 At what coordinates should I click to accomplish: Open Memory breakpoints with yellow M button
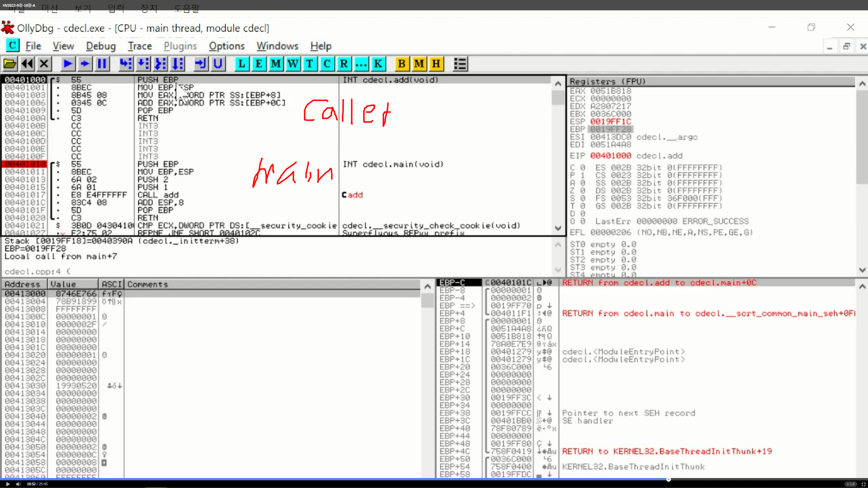[x=419, y=64]
